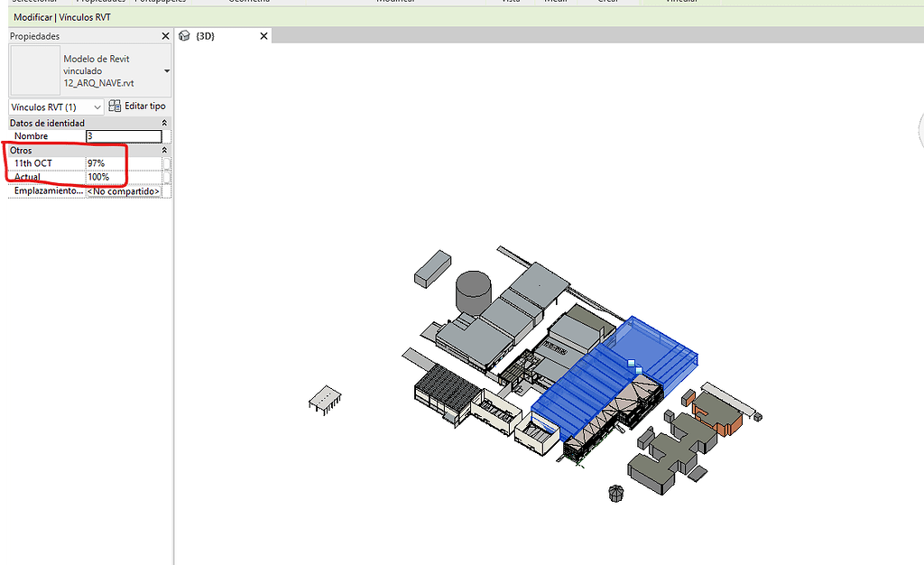Click the small button beside the 100% value
The width and height of the screenshot is (924, 565).
pos(167,177)
